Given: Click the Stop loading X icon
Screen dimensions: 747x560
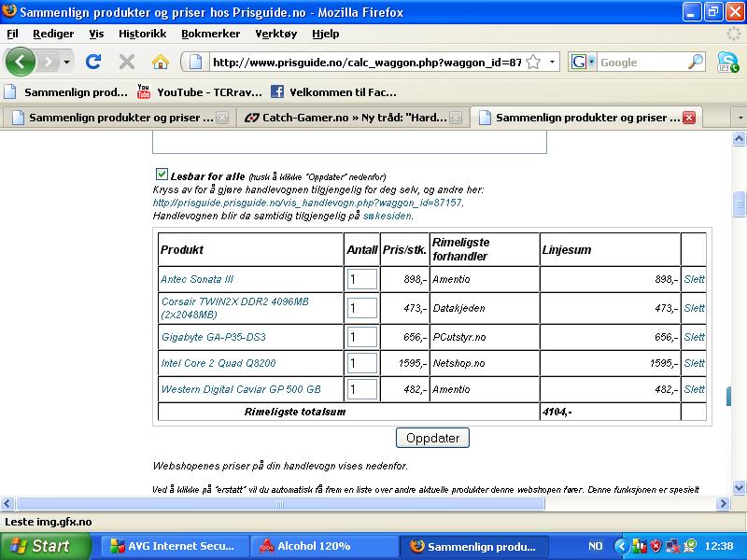Looking at the screenshot, I should [x=127, y=62].
